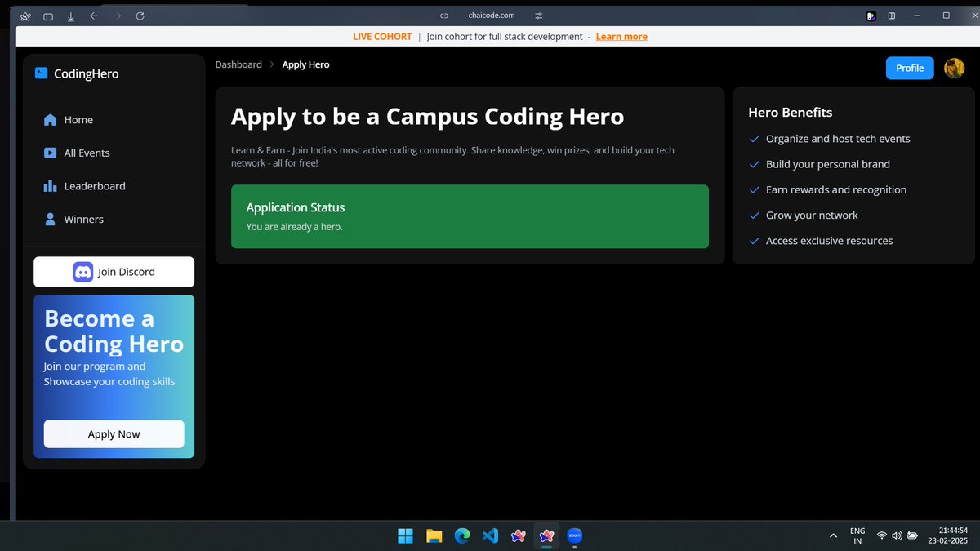
Task: Reload the page with the refresh icon
Action: pyautogui.click(x=140, y=16)
